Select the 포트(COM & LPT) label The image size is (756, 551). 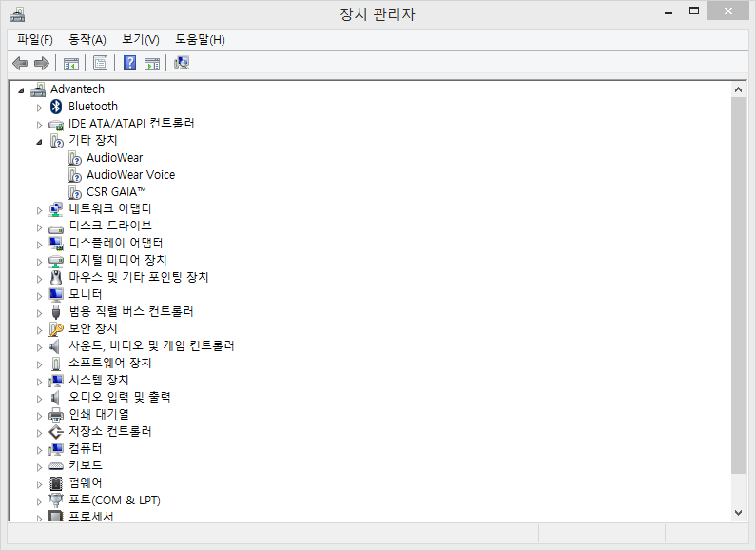pos(114,501)
